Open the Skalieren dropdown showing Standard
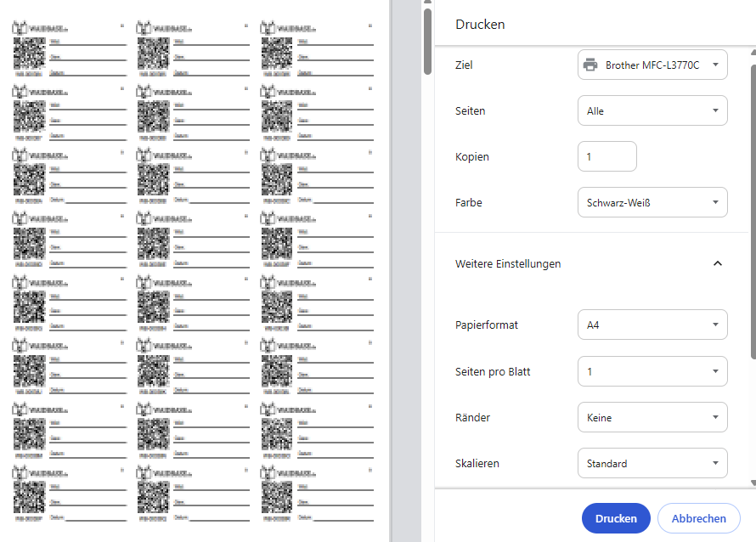This screenshot has height=542, width=756. [652, 463]
